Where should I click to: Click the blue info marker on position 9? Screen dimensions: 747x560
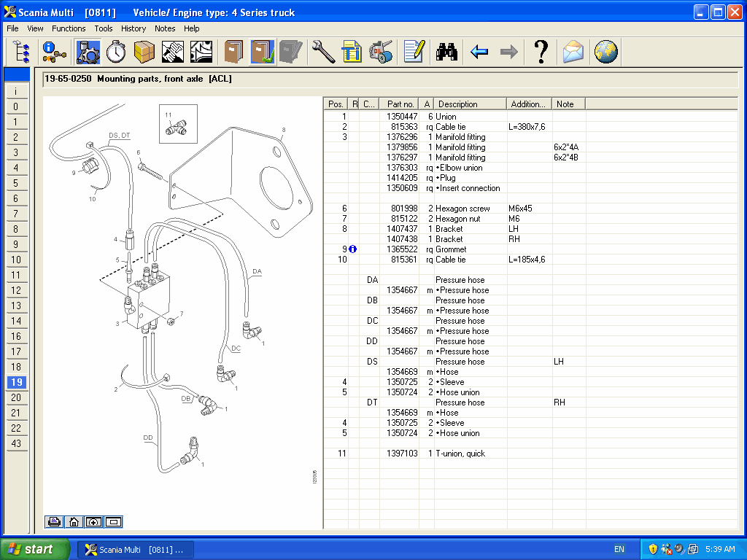pyautogui.click(x=352, y=249)
